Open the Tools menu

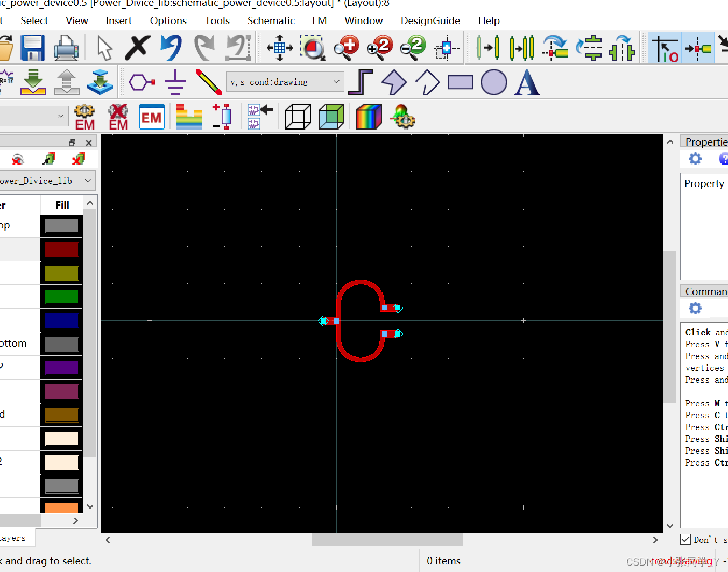(x=217, y=20)
